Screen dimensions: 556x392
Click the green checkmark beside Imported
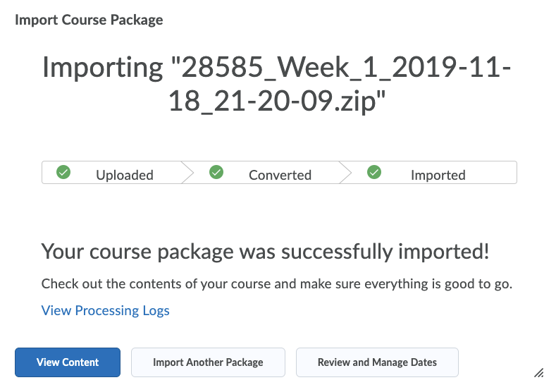[374, 173]
